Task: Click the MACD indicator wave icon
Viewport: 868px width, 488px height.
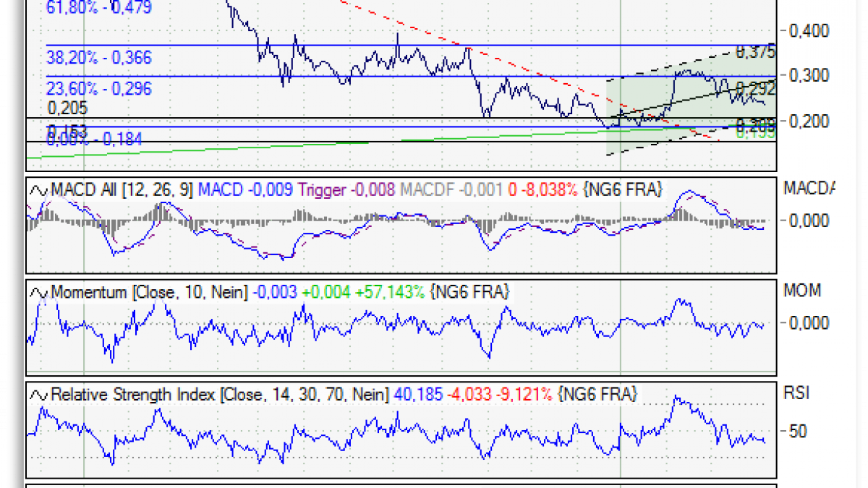Action: pyautogui.click(x=38, y=190)
